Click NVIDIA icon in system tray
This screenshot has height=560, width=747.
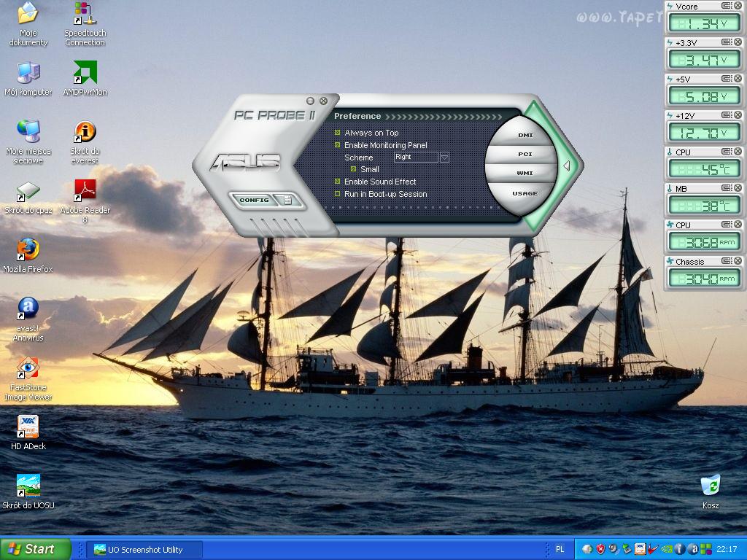[x=667, y=549]
